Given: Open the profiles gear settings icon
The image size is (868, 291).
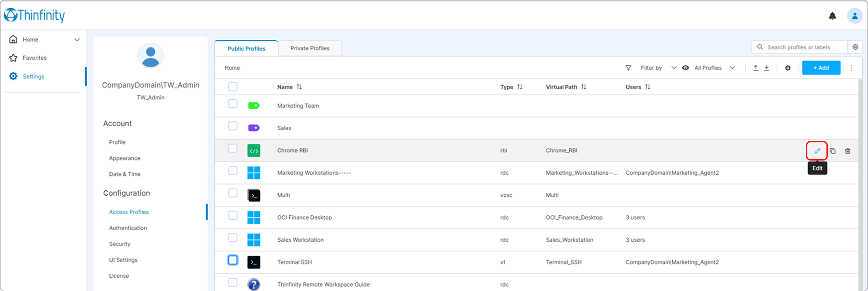Looking at the screenshot, I should tap(788, 68).
